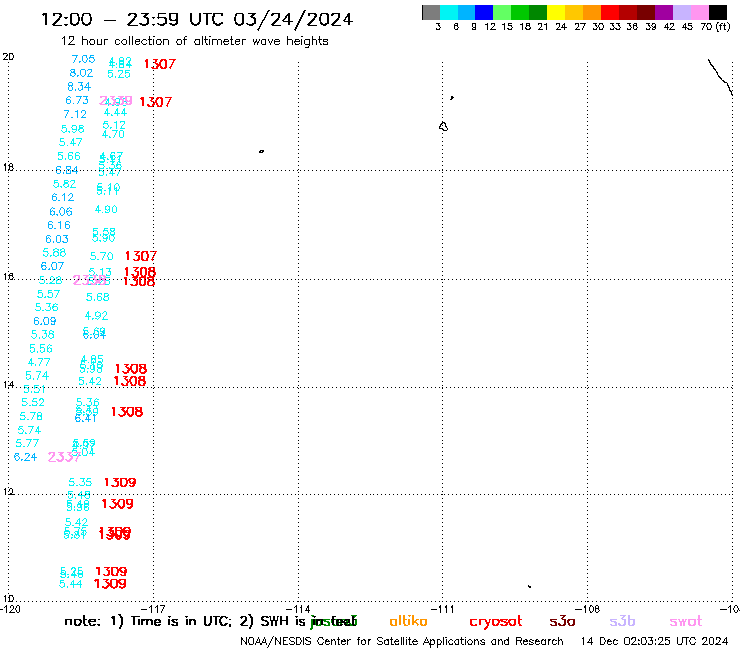Click the longitude axis label -111
Image resolution: width=740 pixels, height=650 pixels.
(443, 609)
